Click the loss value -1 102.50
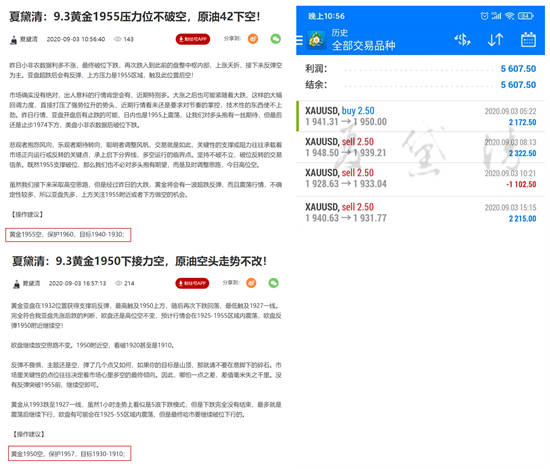 pyautogui.click(x=521, y=184)
